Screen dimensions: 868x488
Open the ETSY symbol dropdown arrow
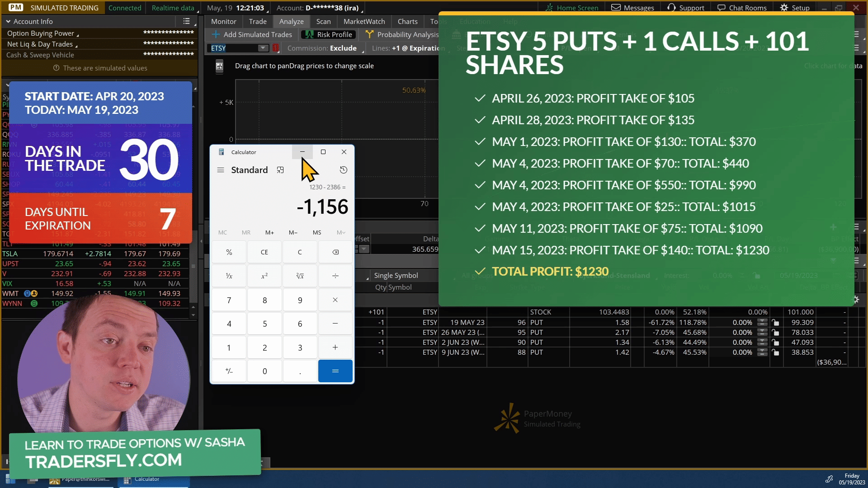[x=263, y=48]
